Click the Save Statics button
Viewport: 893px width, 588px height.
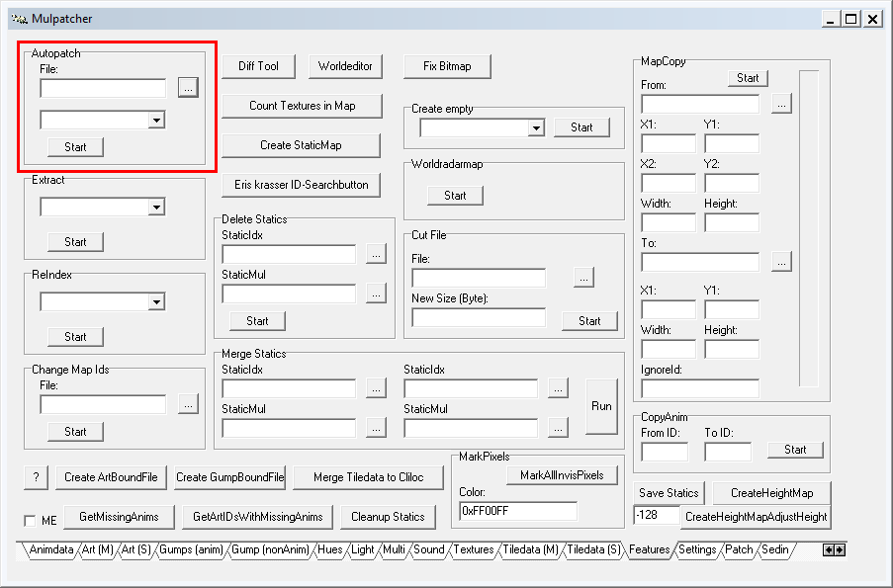tap(669, 493)
